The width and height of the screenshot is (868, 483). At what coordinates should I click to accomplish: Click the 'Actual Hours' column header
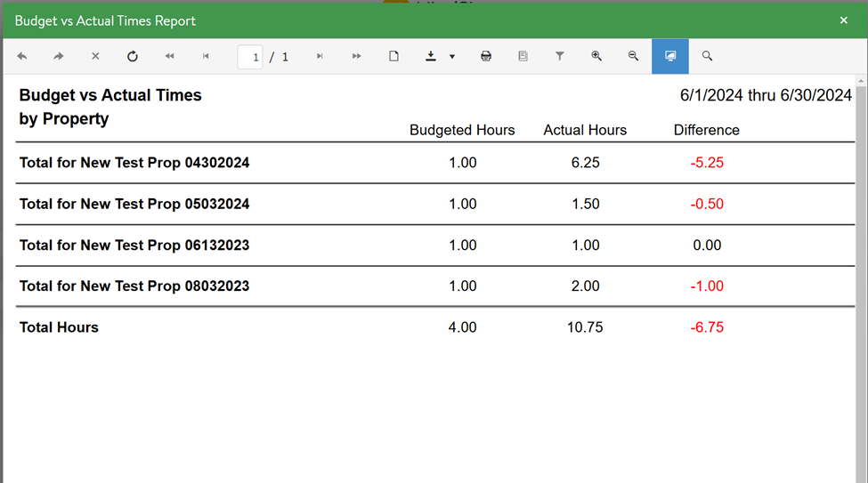point(585,130)
